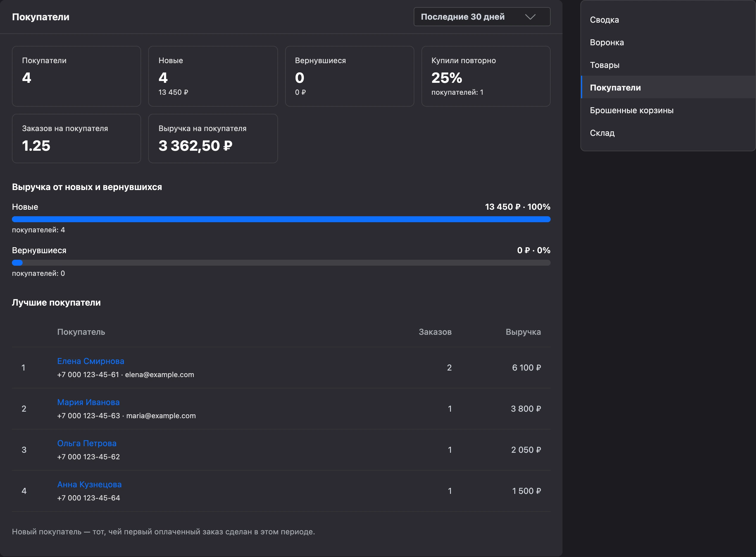Open customer Елена Смирнова profile

tap(90, 361)
